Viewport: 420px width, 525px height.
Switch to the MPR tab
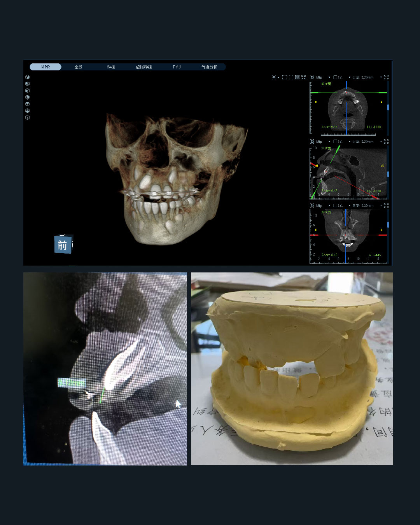45,67
